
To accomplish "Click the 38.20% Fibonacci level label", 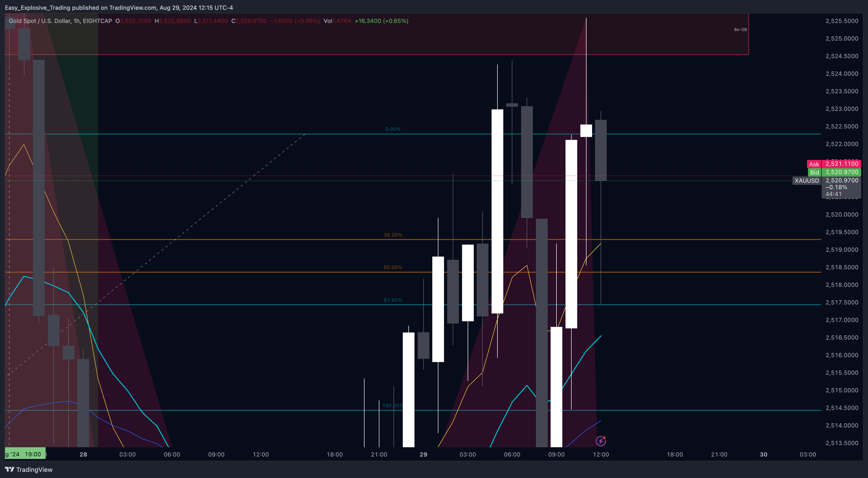I will click(393, 235).
